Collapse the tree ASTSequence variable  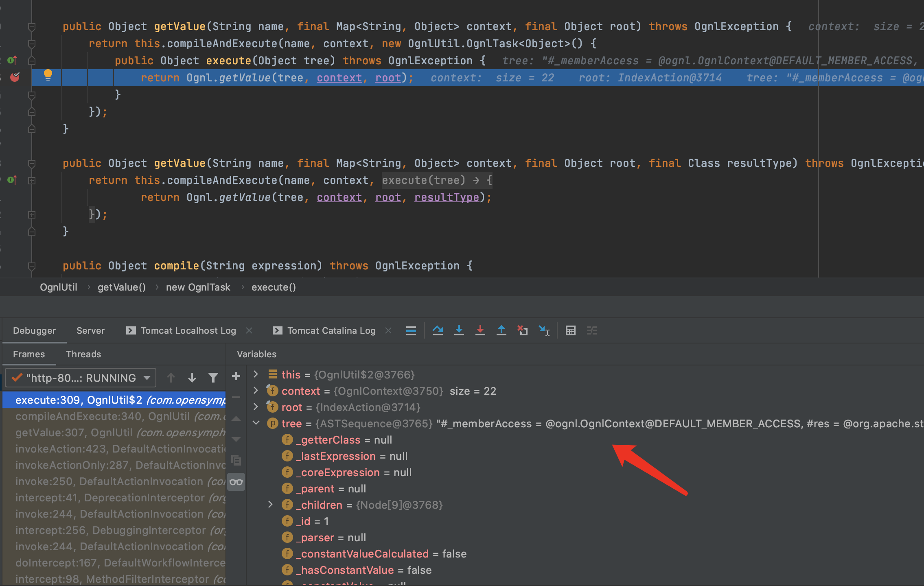tap(256, 423)
